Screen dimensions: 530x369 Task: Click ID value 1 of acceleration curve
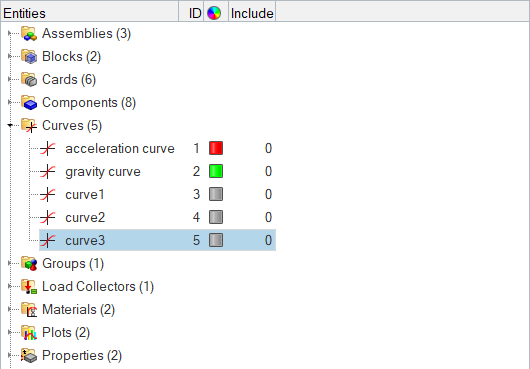tap(196, 148)
